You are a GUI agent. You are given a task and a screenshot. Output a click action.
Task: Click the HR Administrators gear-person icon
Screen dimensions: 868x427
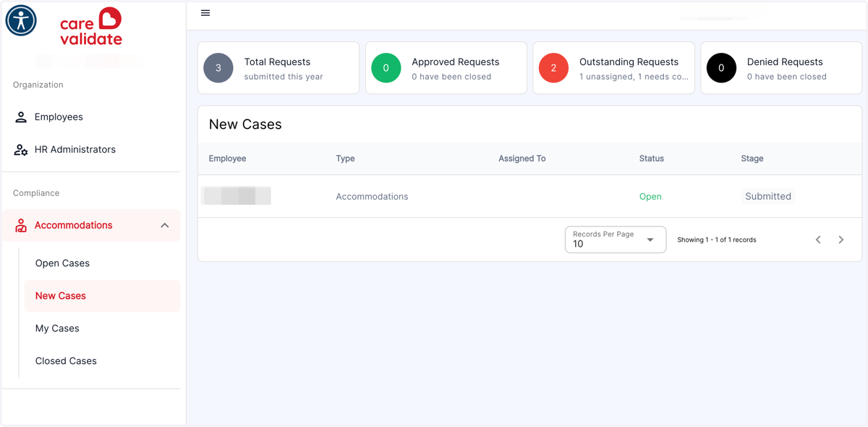pos(21,150)
